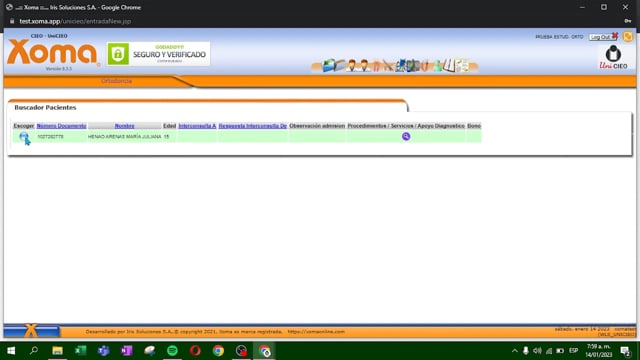Click the X logo in the footer

(x=31, y=330)
